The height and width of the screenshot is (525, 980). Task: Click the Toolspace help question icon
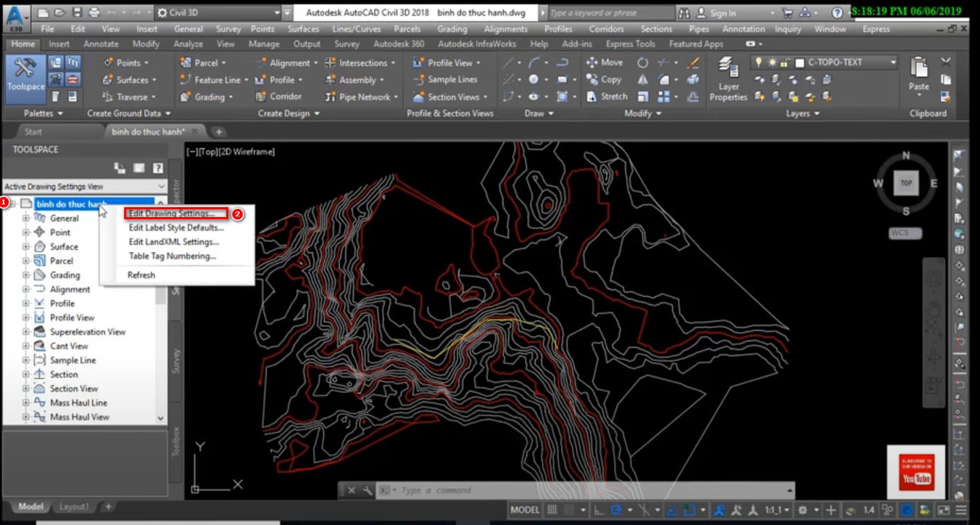158,168
